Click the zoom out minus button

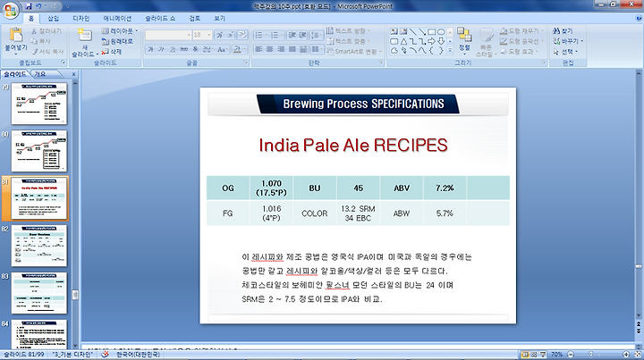(x=571, y=355)
